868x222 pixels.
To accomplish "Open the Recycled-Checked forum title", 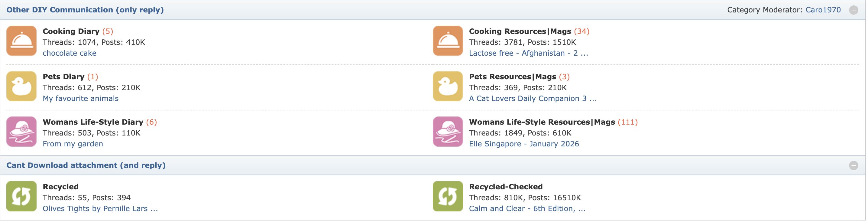I will (x=505, y=187).
